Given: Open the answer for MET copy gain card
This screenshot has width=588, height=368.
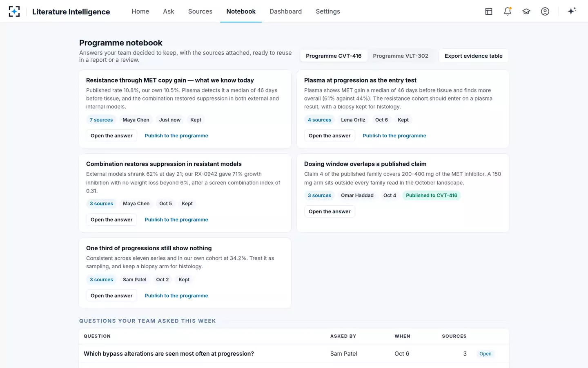Looking at the screenshot, I should tap(111, 136).
